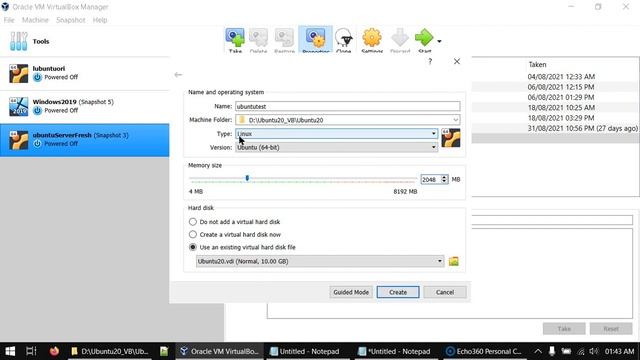Image resolution: width=640 pixels, height=360 pixels.
Task: Click the dialog back arrow
Action: (x=178, y=75)
